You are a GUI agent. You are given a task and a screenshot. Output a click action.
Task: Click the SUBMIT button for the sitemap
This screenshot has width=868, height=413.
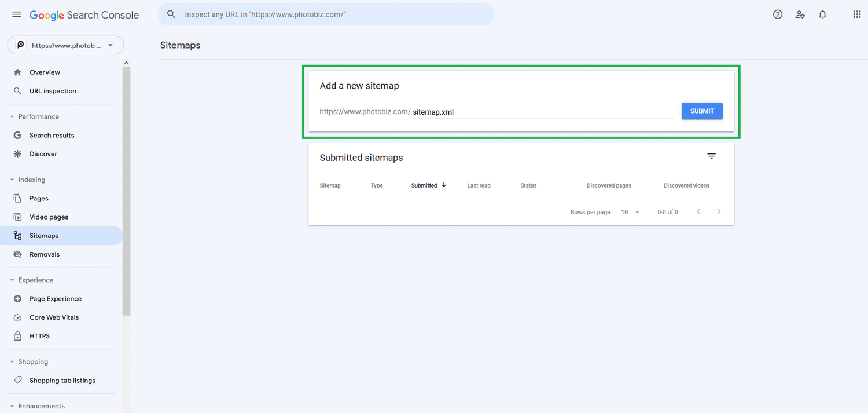click(x=702, y=111)
